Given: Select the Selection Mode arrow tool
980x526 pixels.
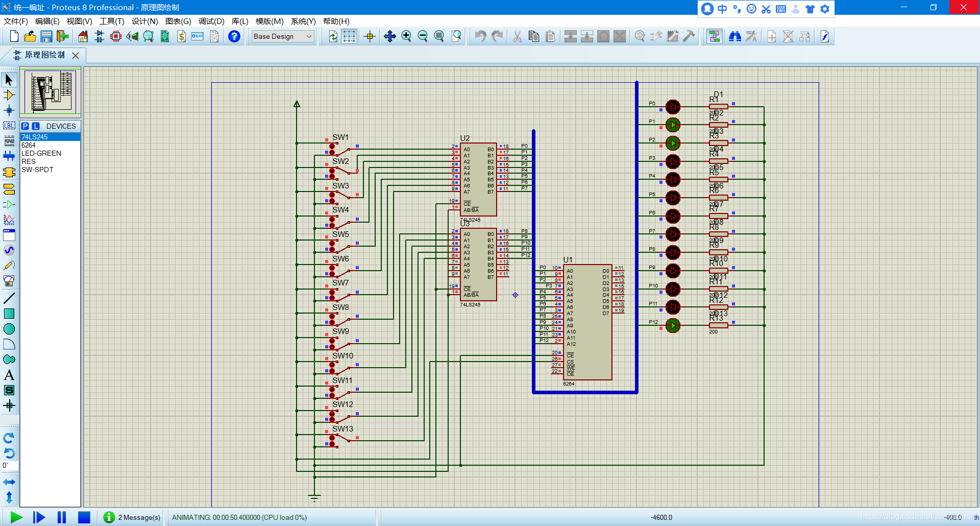Looking at the screenshot, I should coord(9,80).
